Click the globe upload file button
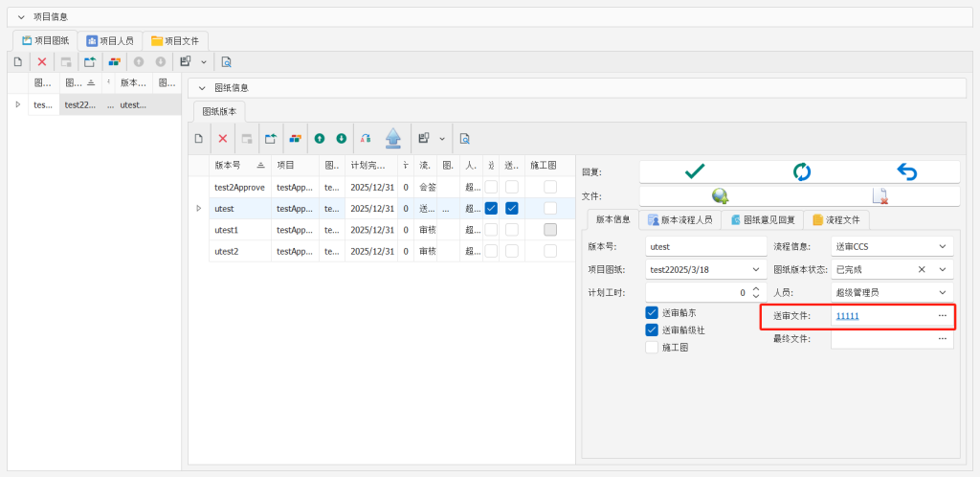 720,195
